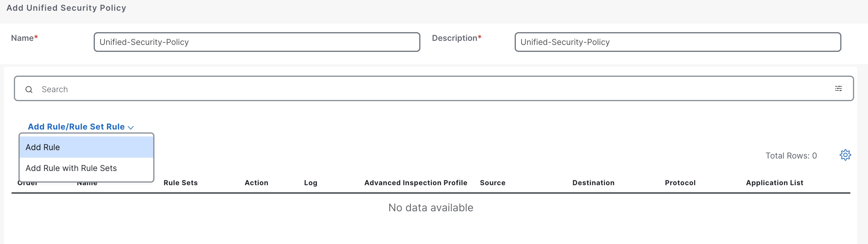
Task: Click the Search rules text box
Action: point(431,90)
